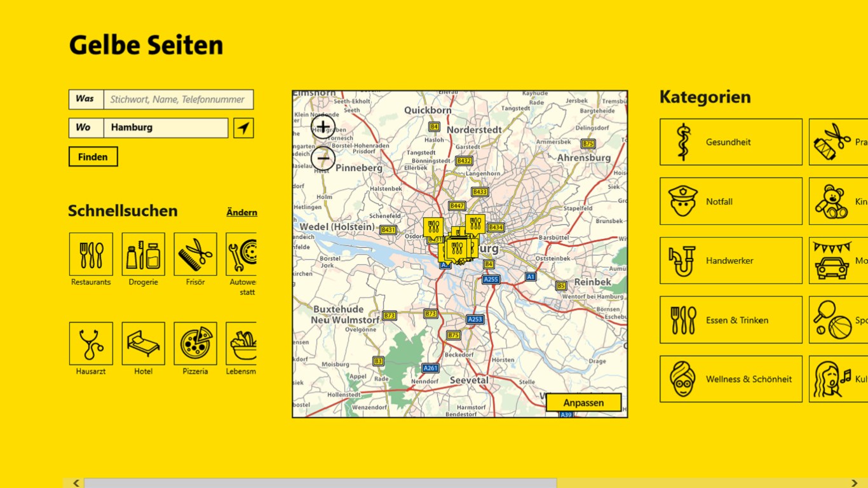
Task: Click the Quickborn label on the map
Action: 428,110
